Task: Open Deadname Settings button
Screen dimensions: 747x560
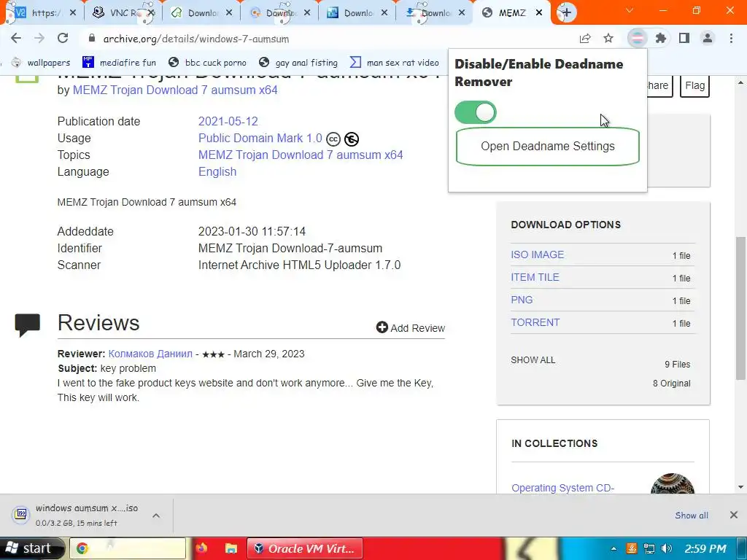Action: tap(547, 146)
